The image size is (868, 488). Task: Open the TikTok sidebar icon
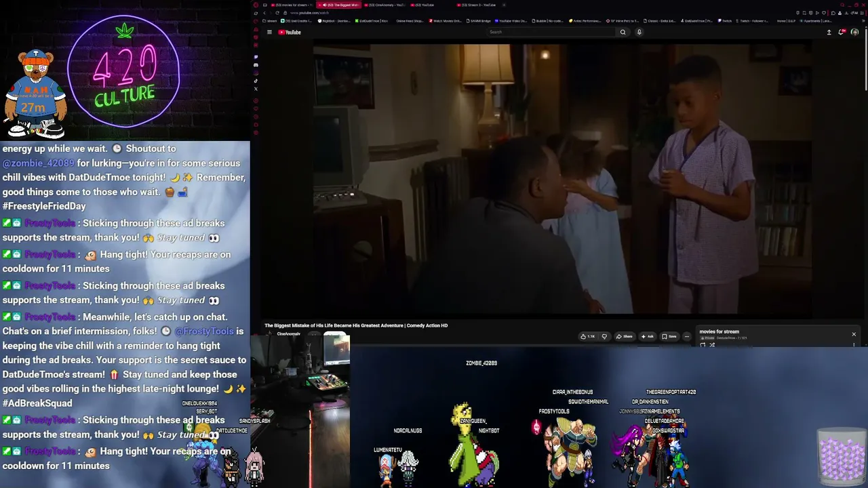pos(256,81)
